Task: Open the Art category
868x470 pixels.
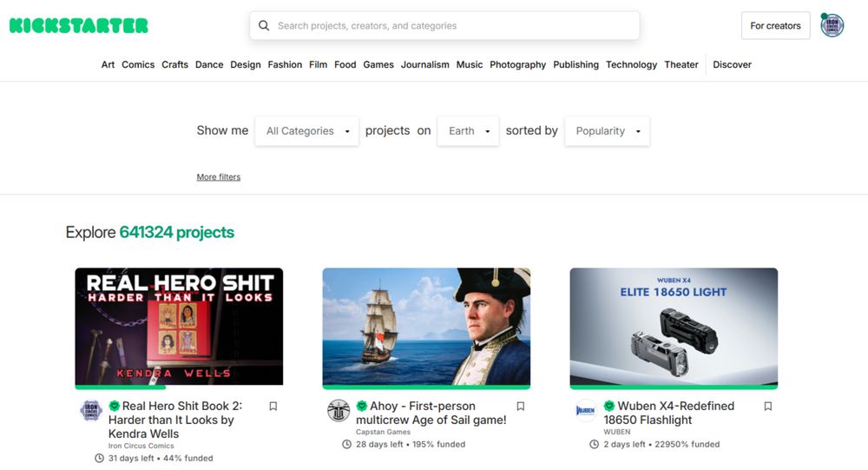Action: coord(108,65)
